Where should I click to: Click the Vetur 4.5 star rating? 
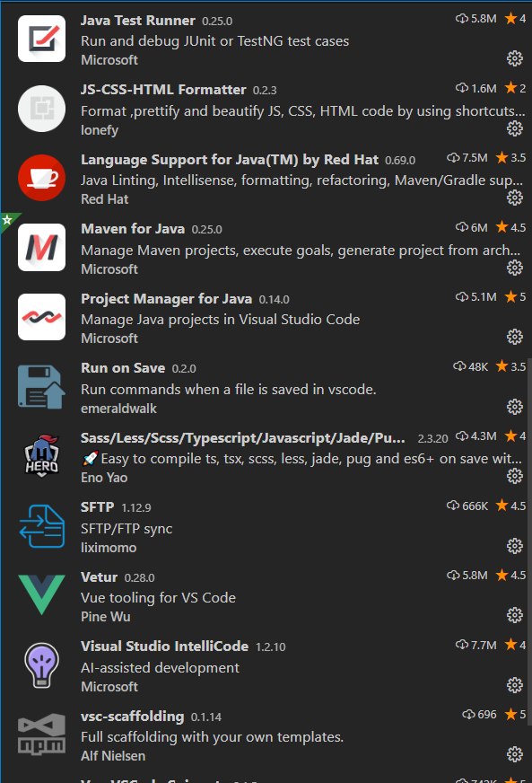(x=510, y=576)
